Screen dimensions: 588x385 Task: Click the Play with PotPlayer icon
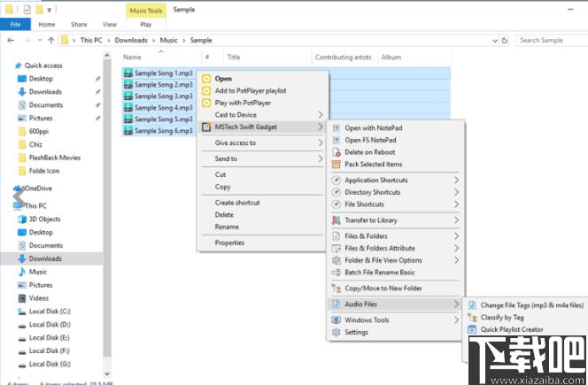[206, 102]
